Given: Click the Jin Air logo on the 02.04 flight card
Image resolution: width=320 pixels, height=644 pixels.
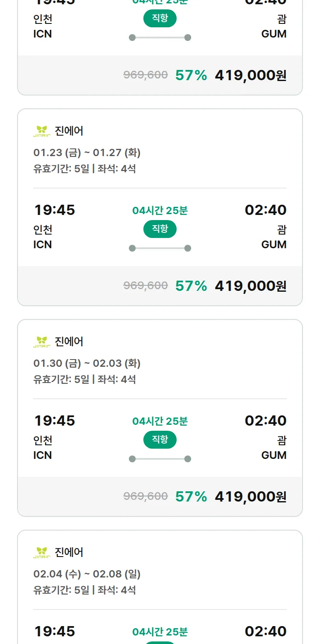Looking at the screenshot, I should pos(42,552).
